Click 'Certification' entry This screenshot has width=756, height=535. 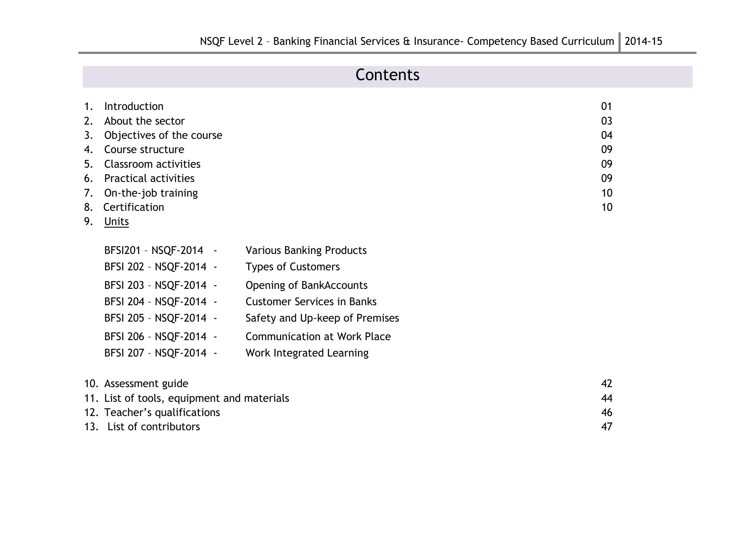pos(134,207)
